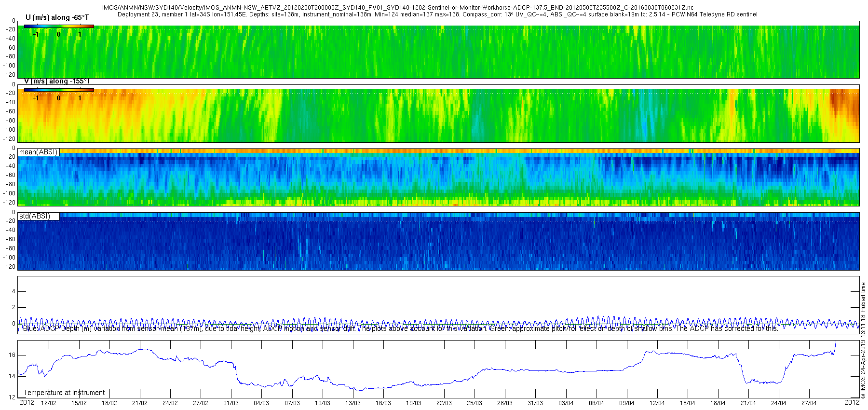Select the 19/03 date tick label
Viewport: 868px width, 410px height.
point(414,403)
